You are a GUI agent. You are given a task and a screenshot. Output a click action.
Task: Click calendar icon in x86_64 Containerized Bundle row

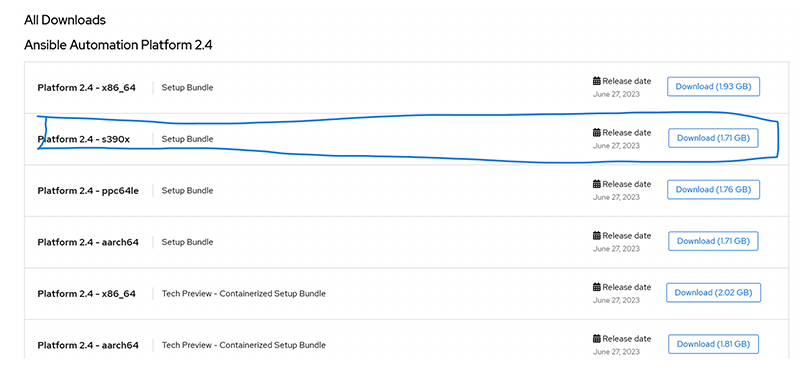click(597, 287)
